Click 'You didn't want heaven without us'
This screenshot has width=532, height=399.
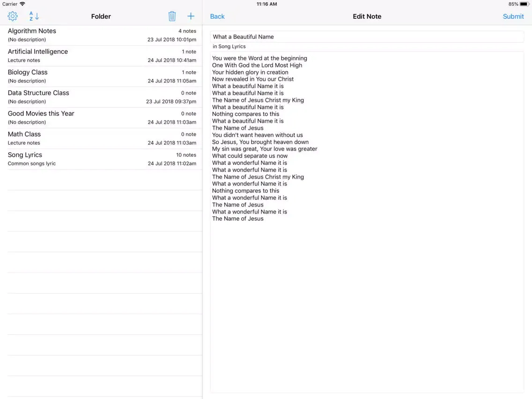tap(258, 135)
